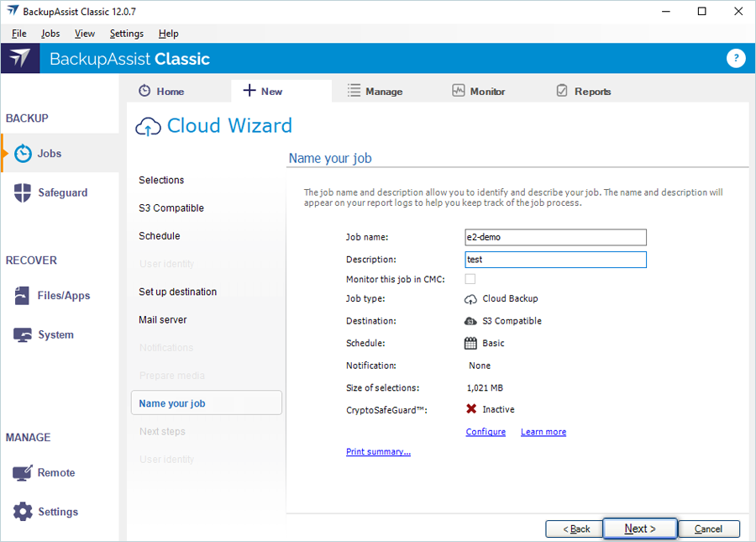This screenshot has height=542, width=756.
Task: Click the S3 Compatible destination text
Action: 512,321
